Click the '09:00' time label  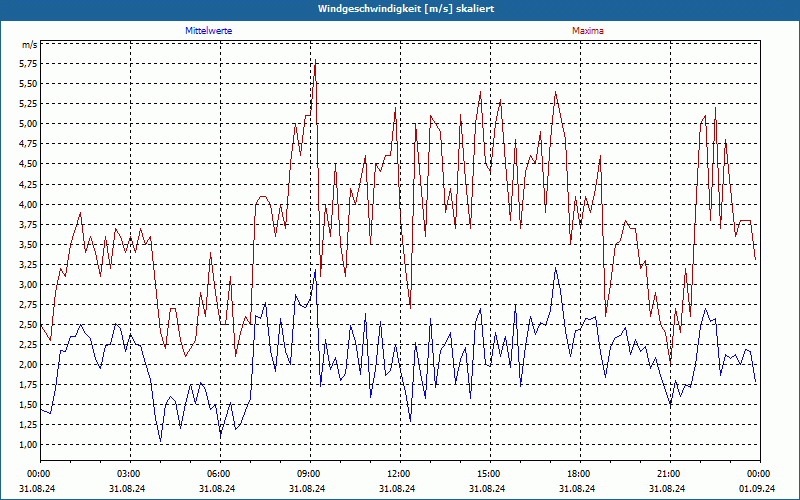[x=310, y=474]
